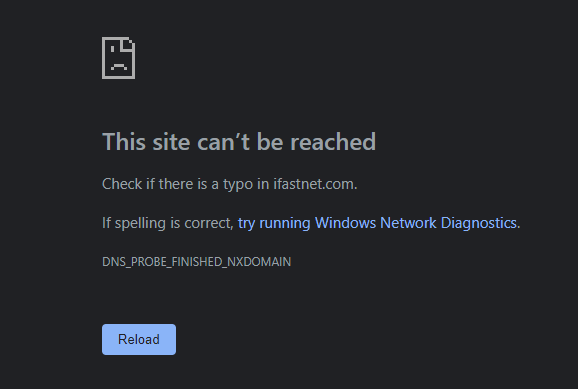Click the DNS_PROBE_FINISHED_NXDOMAIN error code
Screen dimensions: 578x389
[196, 262]
